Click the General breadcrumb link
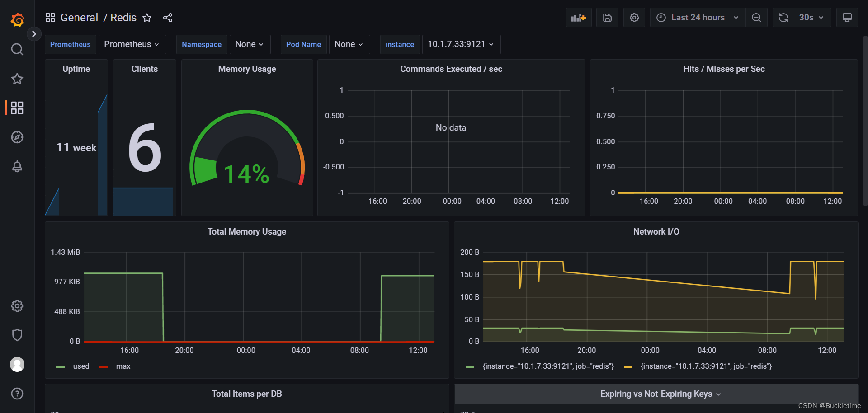 (79, 18)
